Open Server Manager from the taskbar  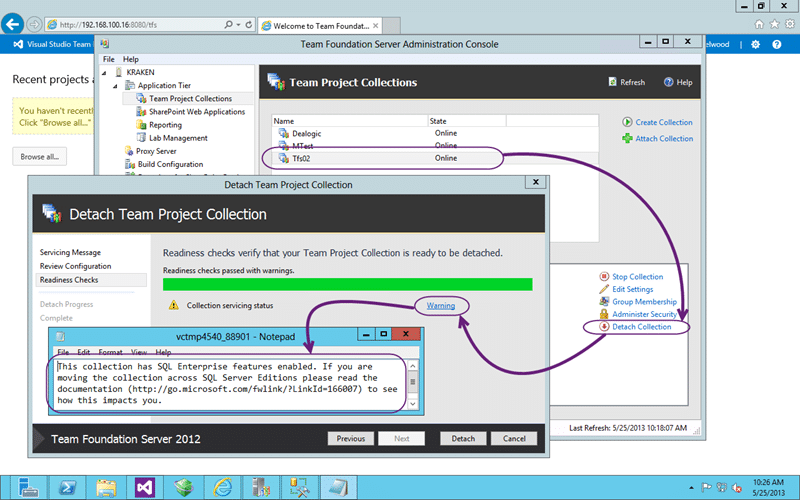pos(28,488)
